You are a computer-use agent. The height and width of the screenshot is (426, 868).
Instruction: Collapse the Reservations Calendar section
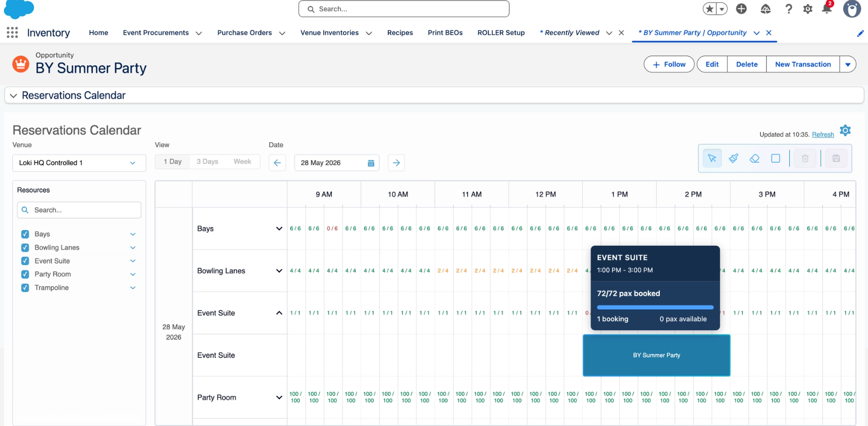pos(14,95)
